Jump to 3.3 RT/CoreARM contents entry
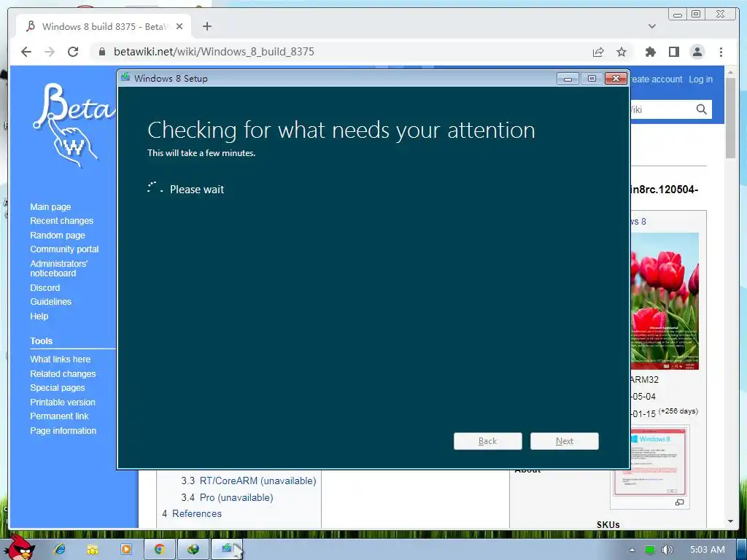The width and height of the screenshot is (747, 560). click(248, 481)
